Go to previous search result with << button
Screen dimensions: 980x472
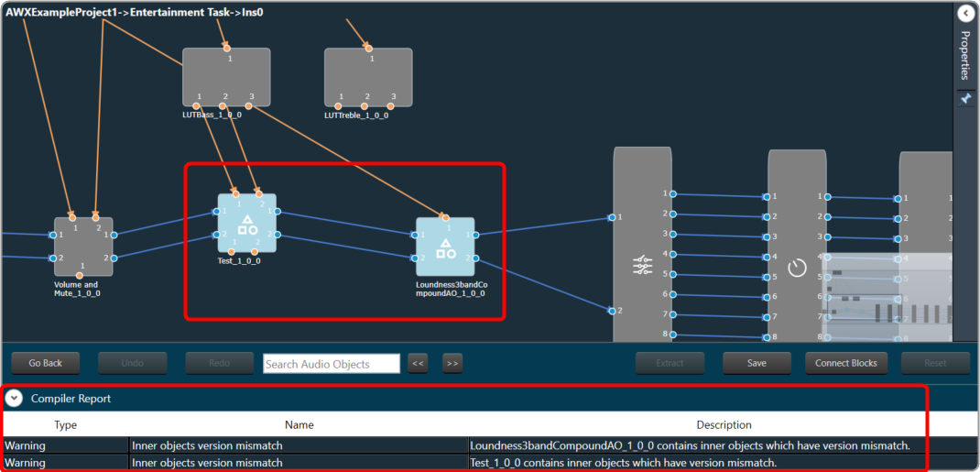[419, 363]
